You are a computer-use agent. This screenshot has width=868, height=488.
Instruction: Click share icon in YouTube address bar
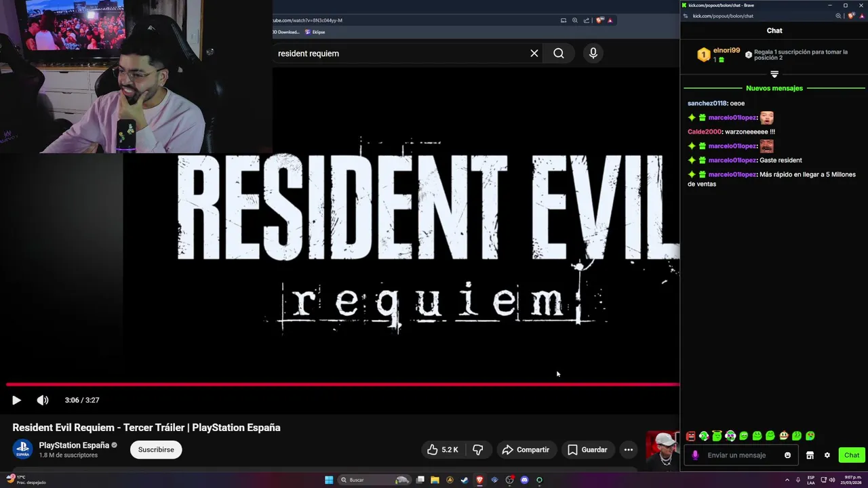[x=586, y=20]
